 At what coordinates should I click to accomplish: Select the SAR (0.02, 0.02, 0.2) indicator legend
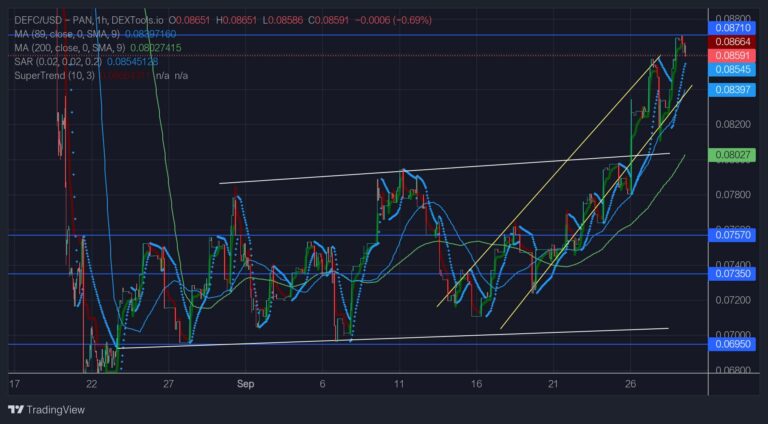[x=58, y=62]
